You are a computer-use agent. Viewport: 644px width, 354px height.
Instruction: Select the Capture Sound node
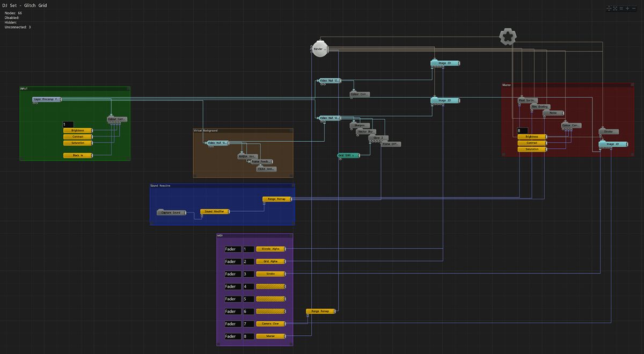pyautogui.click(x=172, y=213)
